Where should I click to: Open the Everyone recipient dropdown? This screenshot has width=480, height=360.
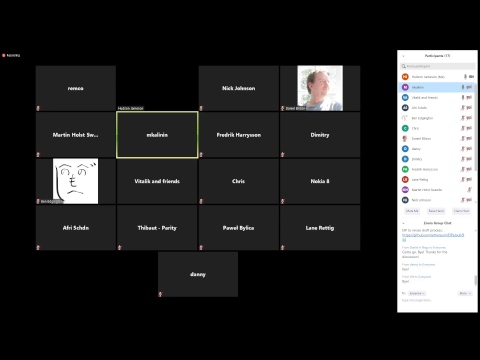pyautogui.click(x=417, y=293)
